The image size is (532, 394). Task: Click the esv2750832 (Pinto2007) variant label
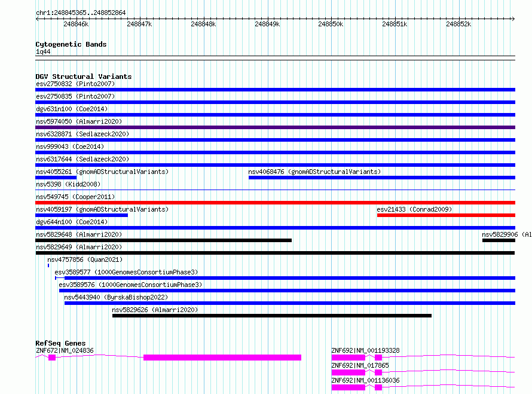point(75,84)
